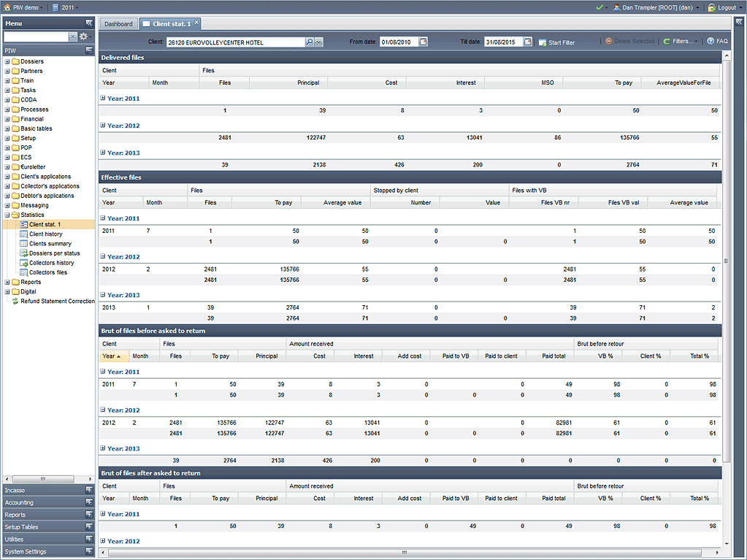Image resolution: width=747 pixels, height=560 pixels.
Task: Click the Logout button
Action: (722, 7)
